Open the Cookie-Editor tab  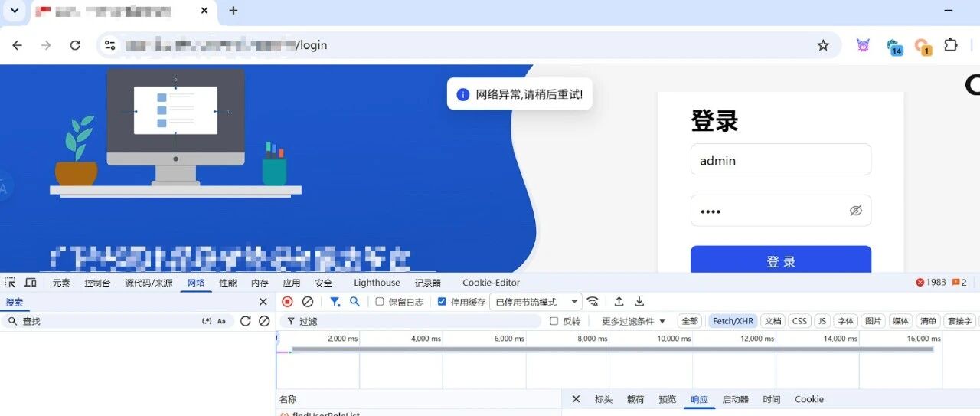[x=491, y=283]
